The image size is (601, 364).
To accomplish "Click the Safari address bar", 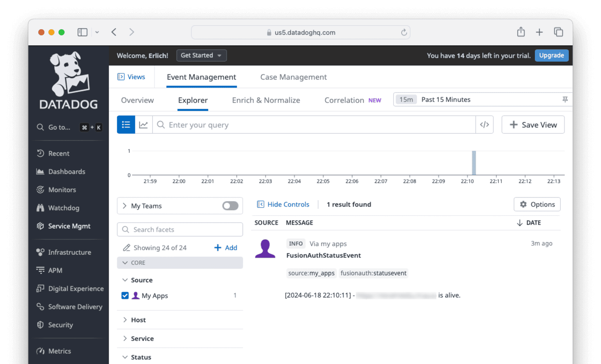I will click(300, 32).
